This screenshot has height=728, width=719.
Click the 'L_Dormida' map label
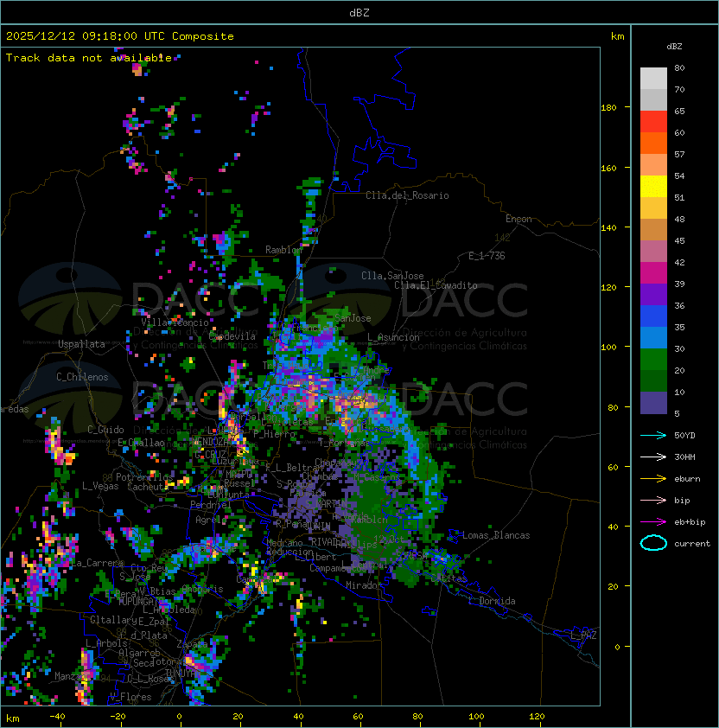(492, 601)
